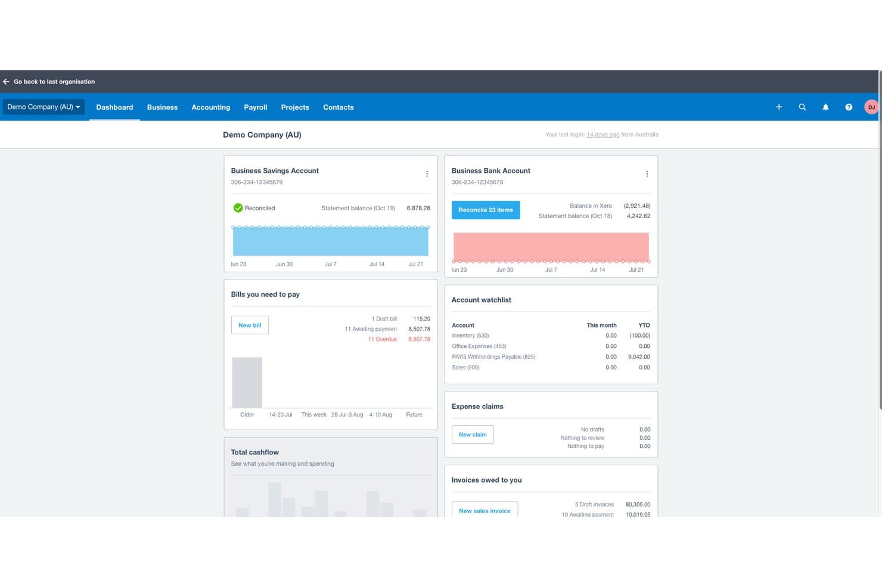Screen dimensions: 882x588
Task: Click the 9,042.00 YTD value
Action: click(x=639, y=357)
